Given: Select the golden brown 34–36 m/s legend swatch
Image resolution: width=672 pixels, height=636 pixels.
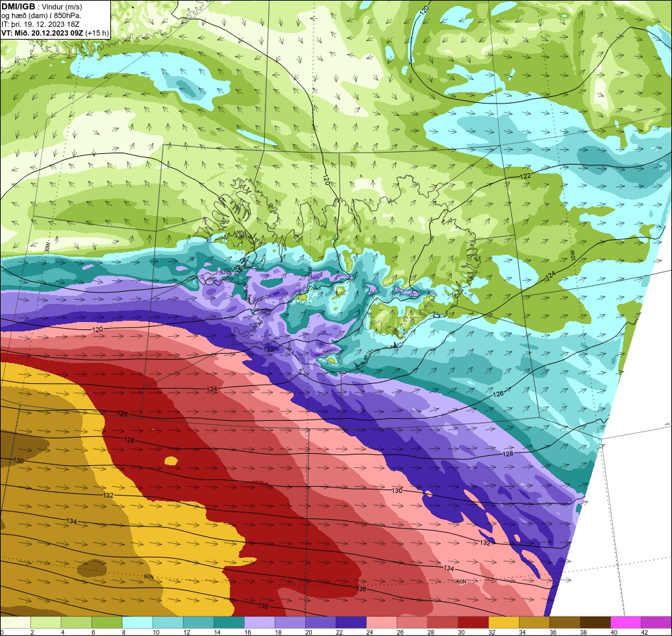Looking at the screenshot, I should (534, 623).
